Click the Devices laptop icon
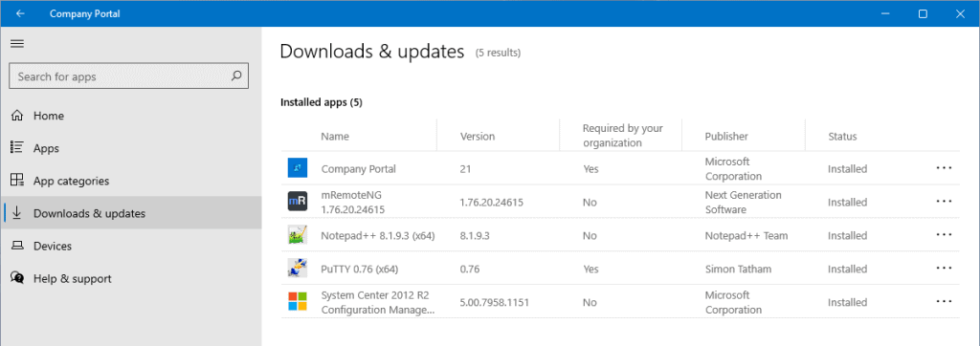This screenshot has width=980, height=346. (x=17, y=246)
